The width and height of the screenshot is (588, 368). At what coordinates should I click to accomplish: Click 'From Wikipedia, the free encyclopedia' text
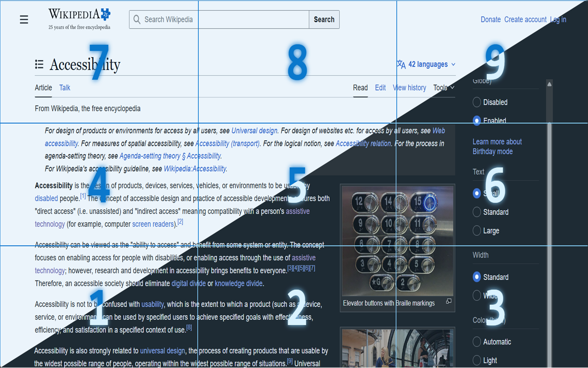[x=88, y=109]
